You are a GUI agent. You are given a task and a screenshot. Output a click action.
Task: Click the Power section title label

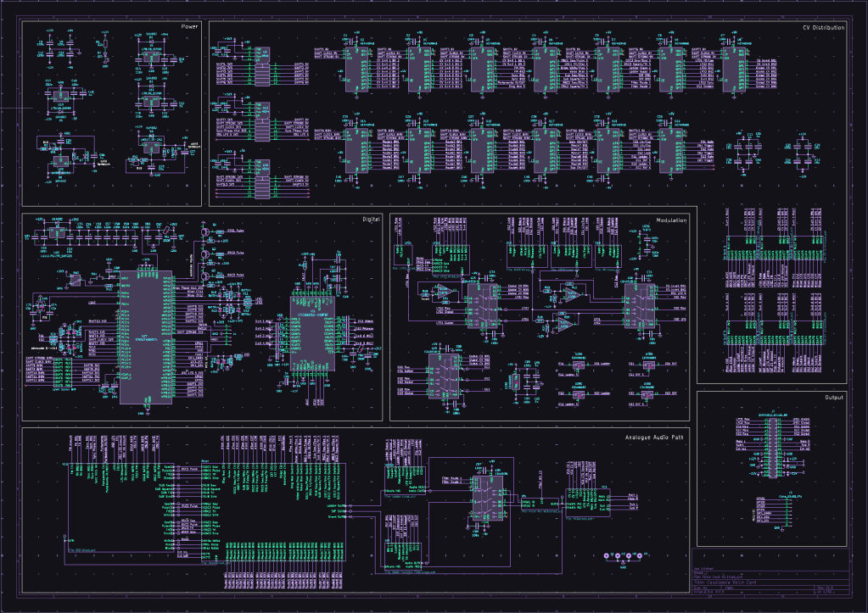pyautogui.click(x=189, y=27)
